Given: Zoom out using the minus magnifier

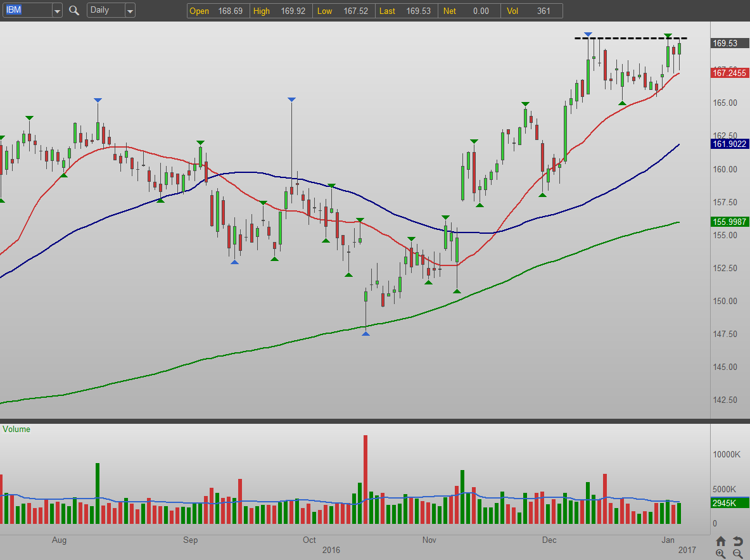Looking at the screenshot, I should (738, 554).
